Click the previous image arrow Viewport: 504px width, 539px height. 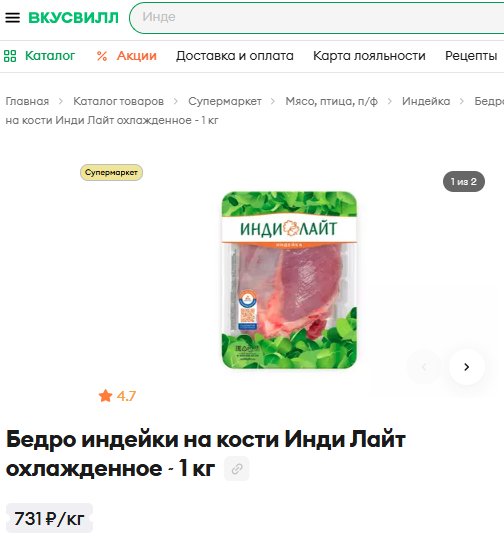coord(424,367)
